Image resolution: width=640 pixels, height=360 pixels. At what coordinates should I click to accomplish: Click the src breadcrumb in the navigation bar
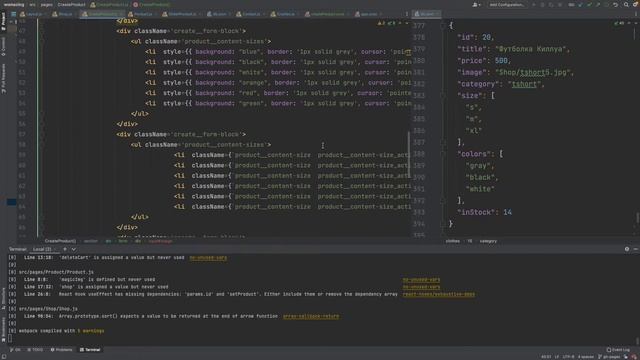[32, 5]
